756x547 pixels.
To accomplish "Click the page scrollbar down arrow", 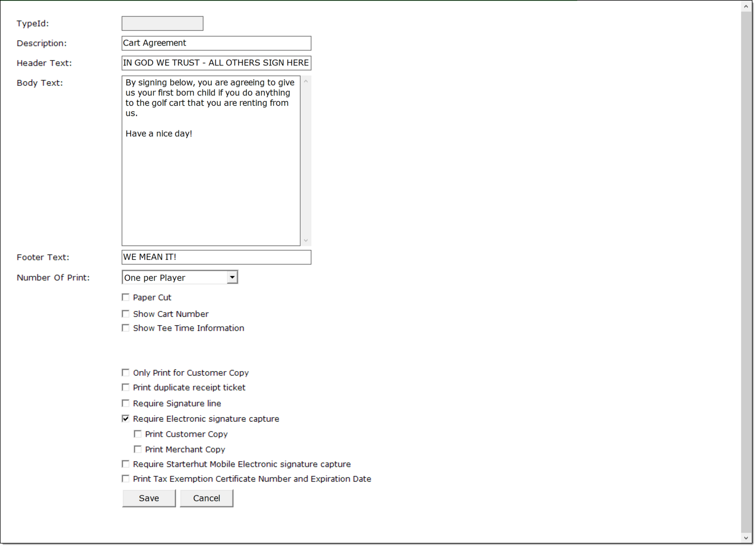I will click(x=747, y=538).
